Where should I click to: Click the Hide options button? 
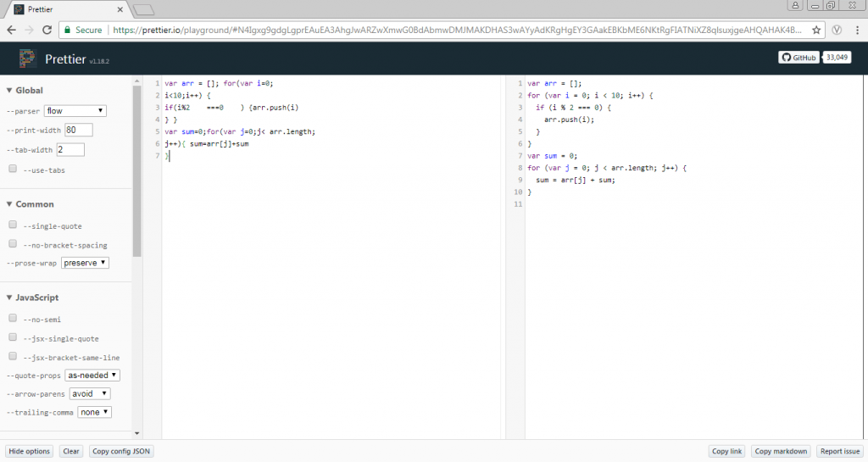coord(30,452)
